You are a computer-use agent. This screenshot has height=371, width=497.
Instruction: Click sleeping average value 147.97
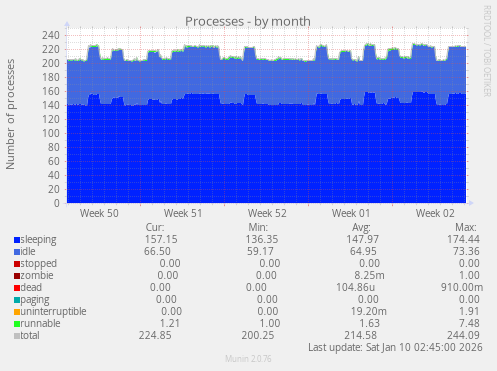point(363,239)
